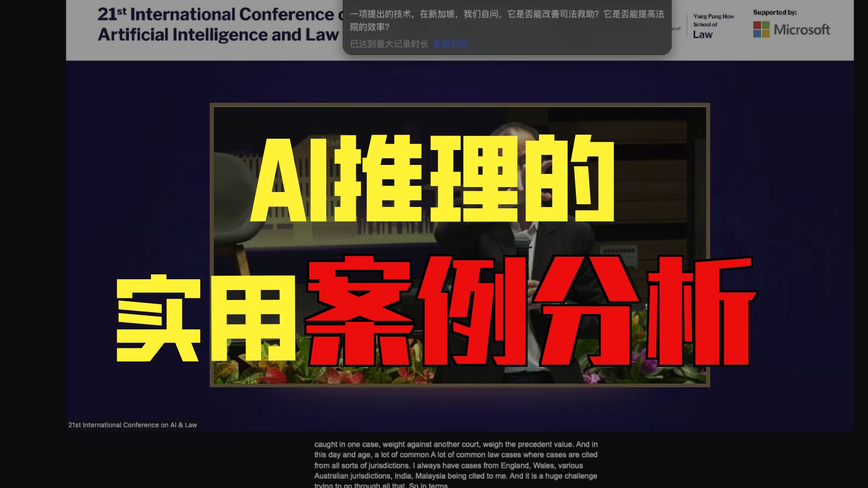Image resolution: width=868 pixels, height=488 pixels.
Task: Click the '已达到最大记录时长' status message
Action: tap(389, 44)
